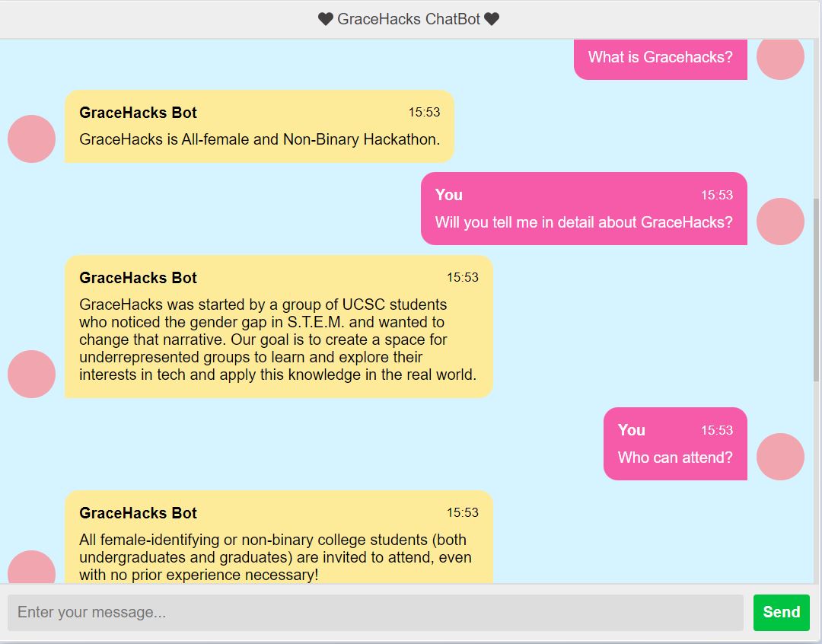Click 'GraceHacks Bot' name in the UCSC students reply
This screenshot has width=822, height=644.
[x=138, y=278]
